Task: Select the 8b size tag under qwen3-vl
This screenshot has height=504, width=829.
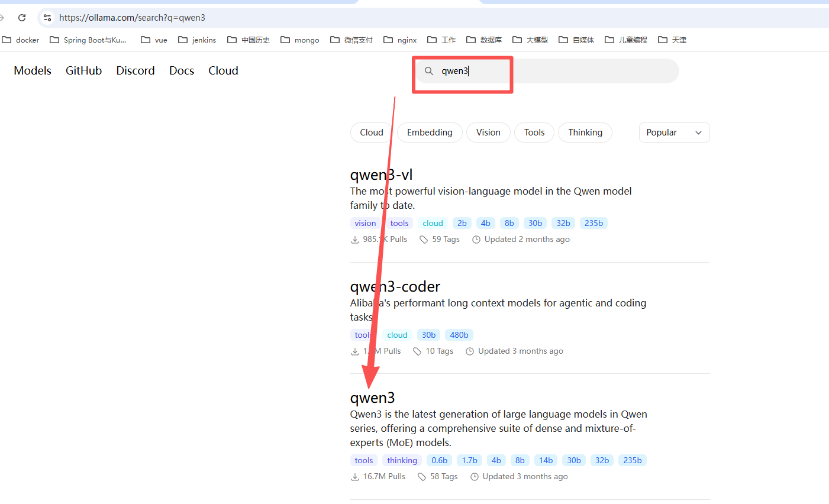Action: coord(509,223)
